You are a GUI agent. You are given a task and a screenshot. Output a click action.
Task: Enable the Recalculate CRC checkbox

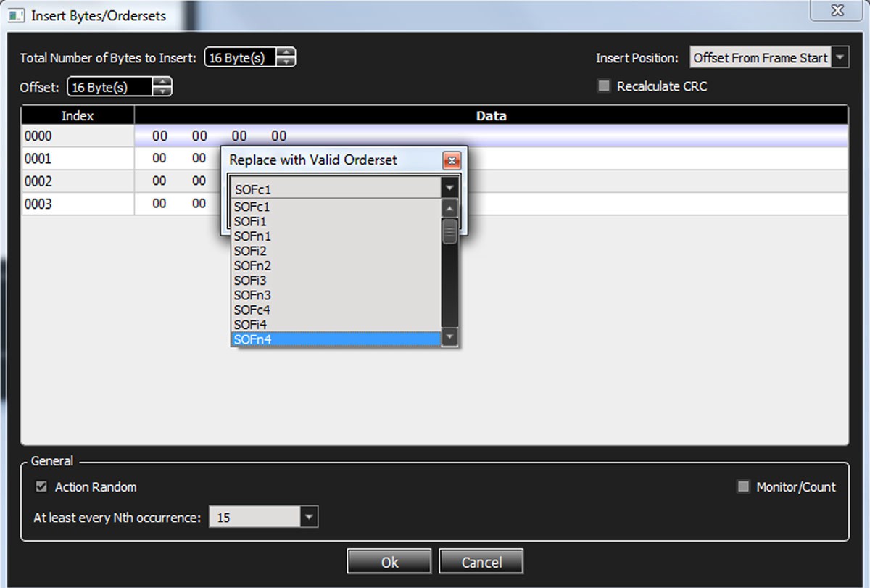pos(603,86)
